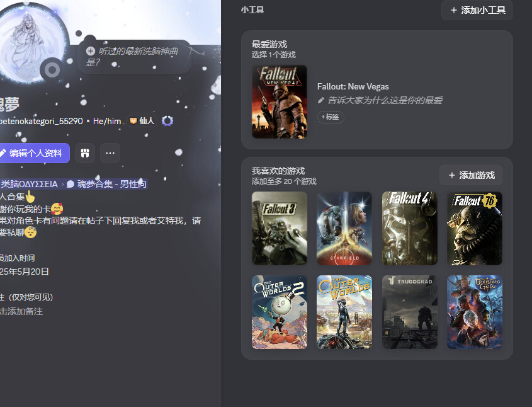Click the online status indicator on avatar

tap(52, 71)
